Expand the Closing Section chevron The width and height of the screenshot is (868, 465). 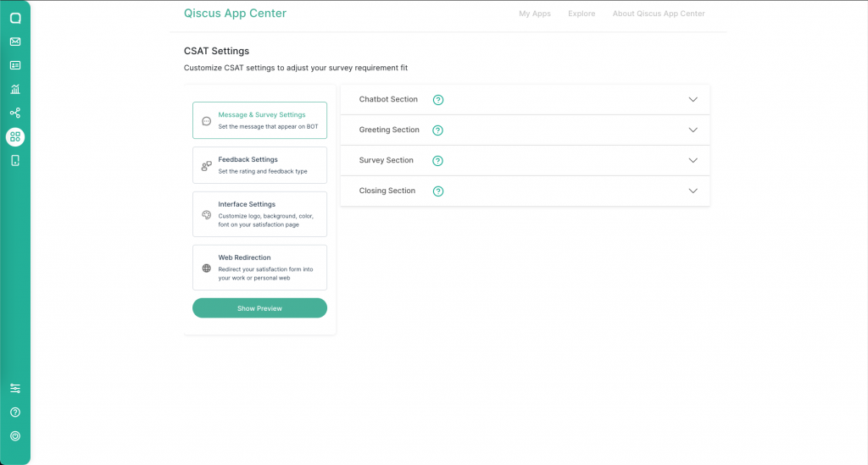693,191
